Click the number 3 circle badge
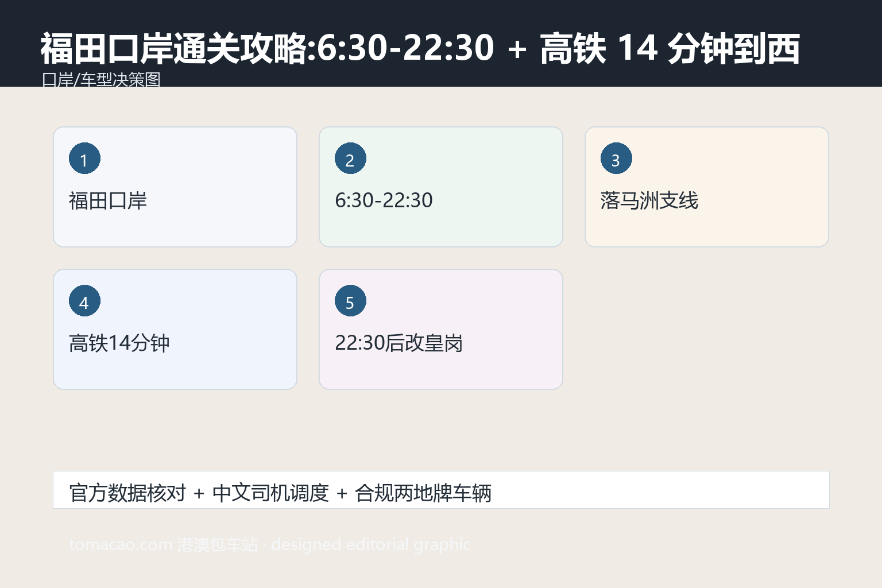This screenshot has height=588, width=882. pos(616,158)
